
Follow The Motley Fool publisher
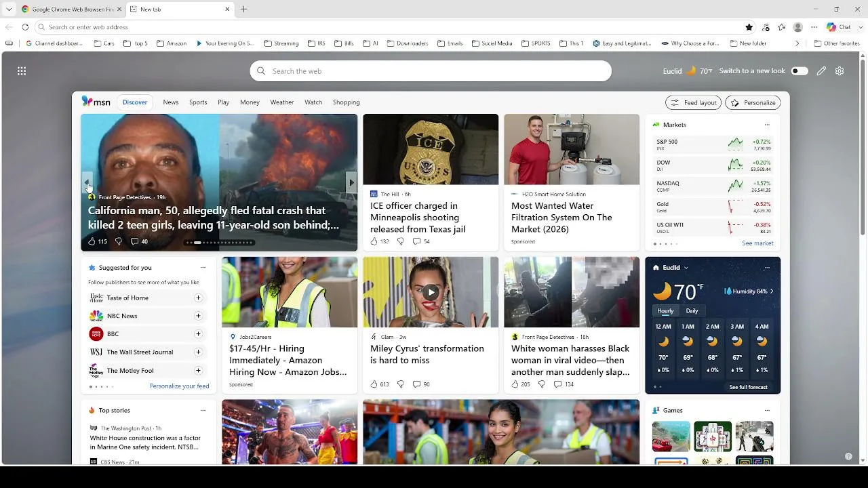[x=198, y=371]
